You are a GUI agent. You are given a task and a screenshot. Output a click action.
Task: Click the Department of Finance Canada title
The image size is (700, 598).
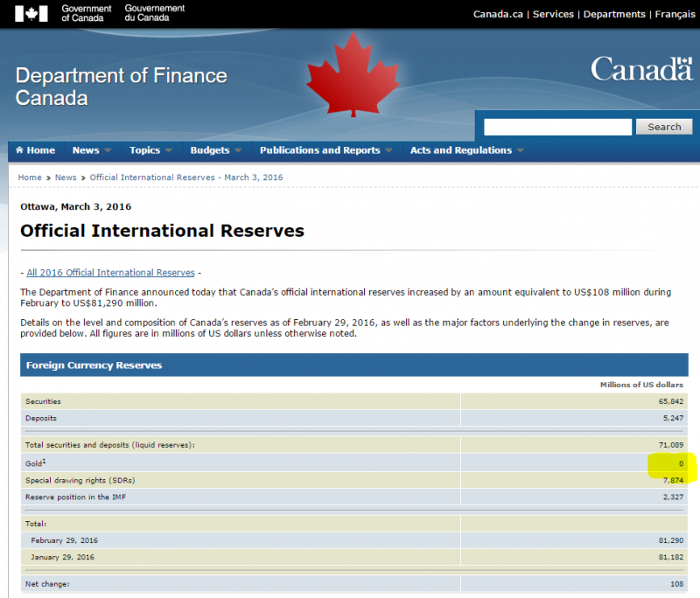121,87
